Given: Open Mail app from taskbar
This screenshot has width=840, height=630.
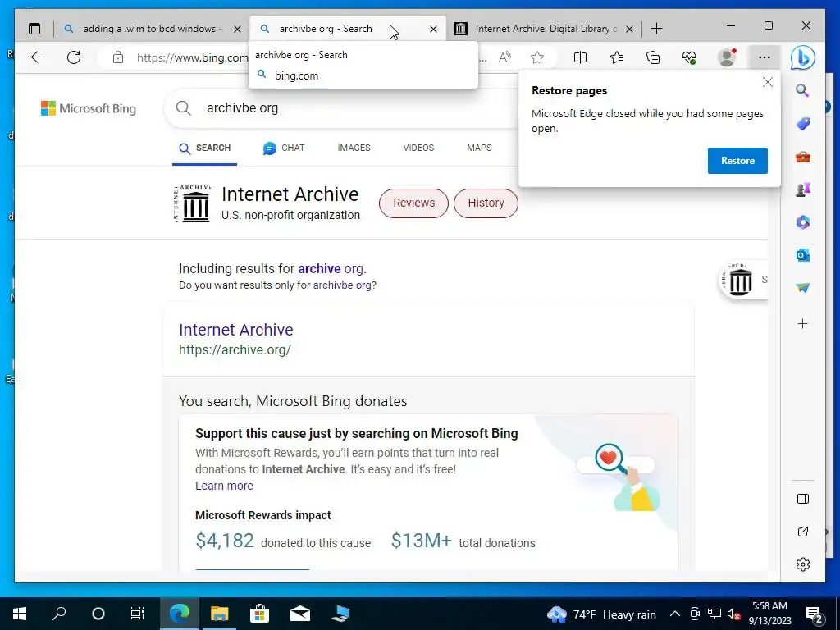Looking at the screenshot, I should [x=300, y=614].
